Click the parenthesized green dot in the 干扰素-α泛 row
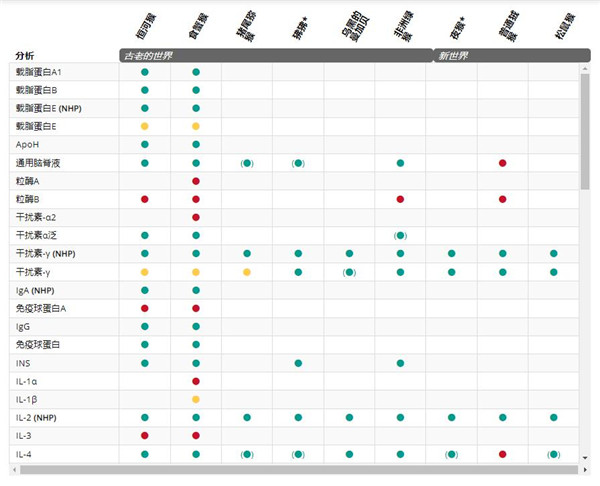This screenshot has height=486, width=600. coord(400,235)
